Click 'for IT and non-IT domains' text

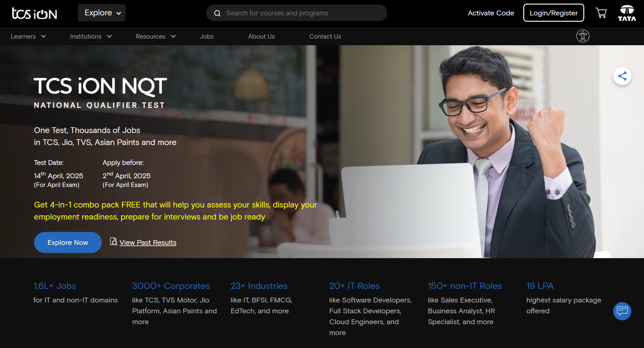pos(75,300)
